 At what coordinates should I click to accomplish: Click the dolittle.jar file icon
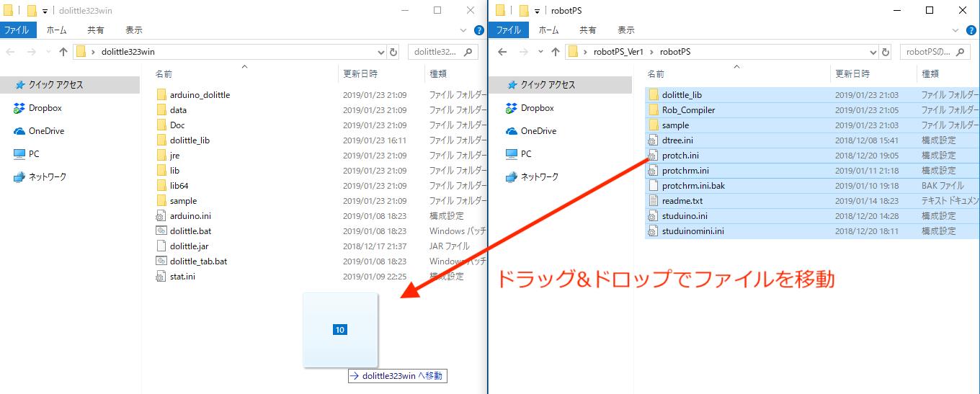coord(161,246)
